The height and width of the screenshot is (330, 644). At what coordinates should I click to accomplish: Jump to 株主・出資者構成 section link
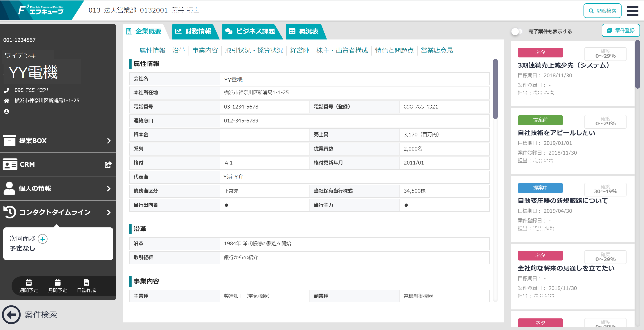point(342,50)
